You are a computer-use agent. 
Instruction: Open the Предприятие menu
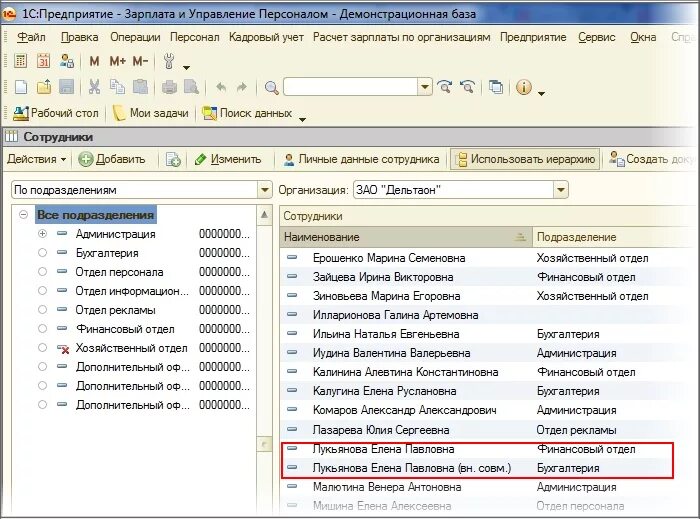tap(533, 37)
